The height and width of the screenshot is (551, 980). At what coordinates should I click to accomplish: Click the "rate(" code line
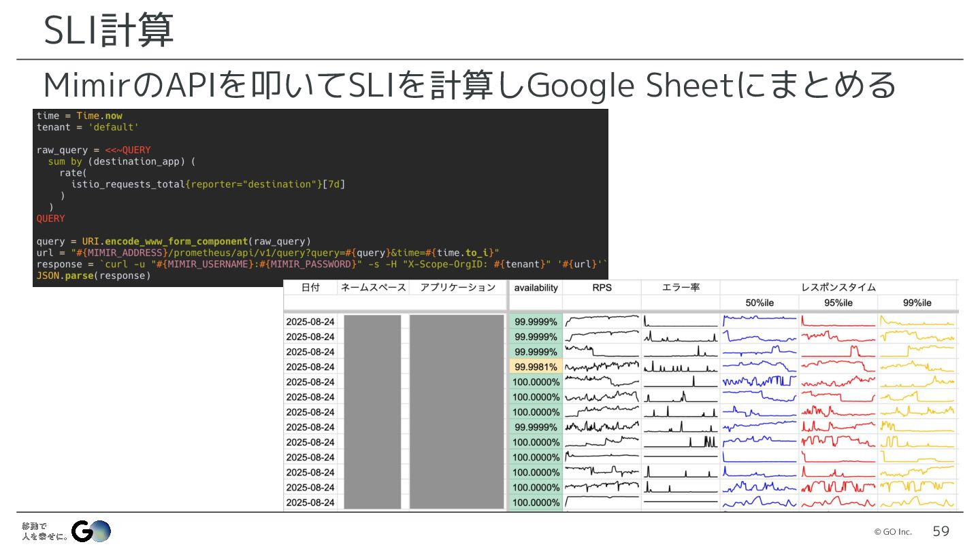click(73, 173)
